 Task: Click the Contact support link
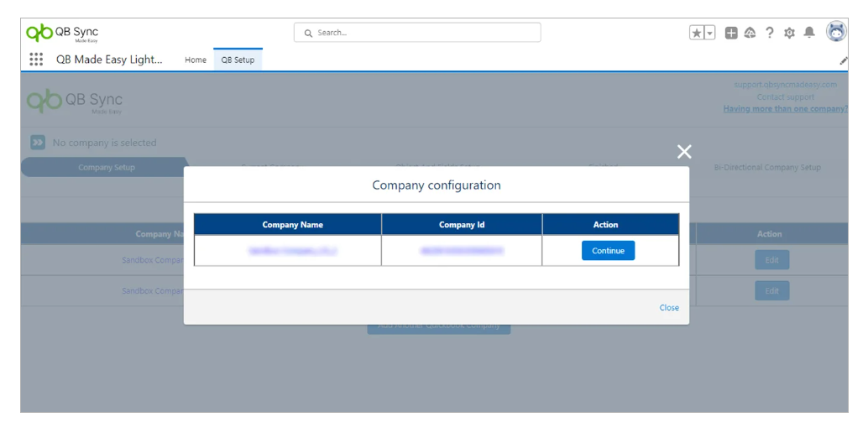(x=786, y=96)
